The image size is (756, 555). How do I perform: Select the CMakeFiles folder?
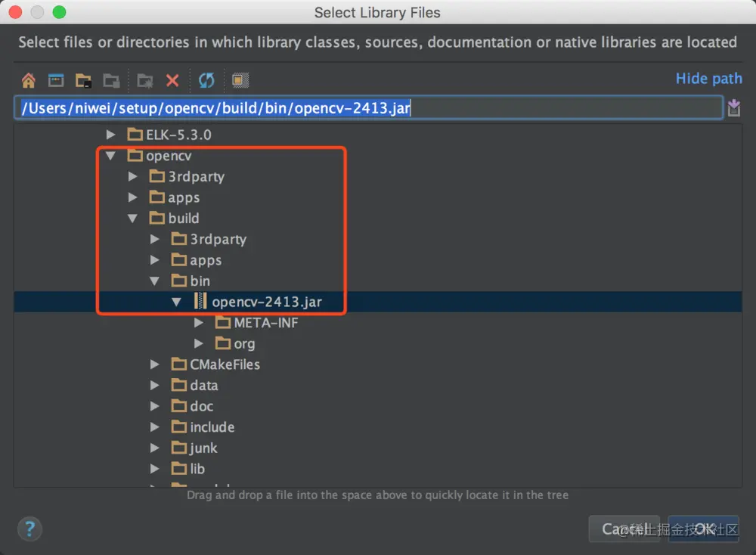(225, 364)
